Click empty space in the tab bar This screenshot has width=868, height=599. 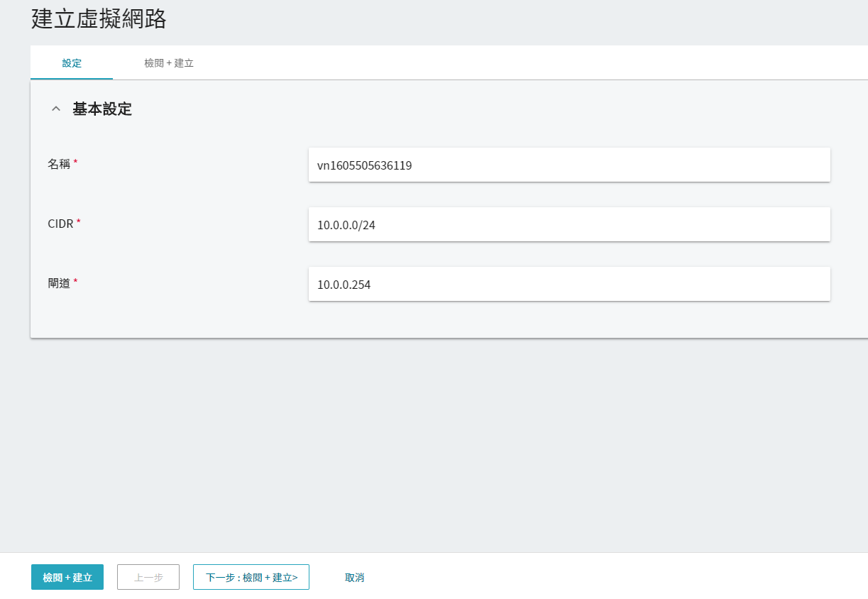[497, 63]
